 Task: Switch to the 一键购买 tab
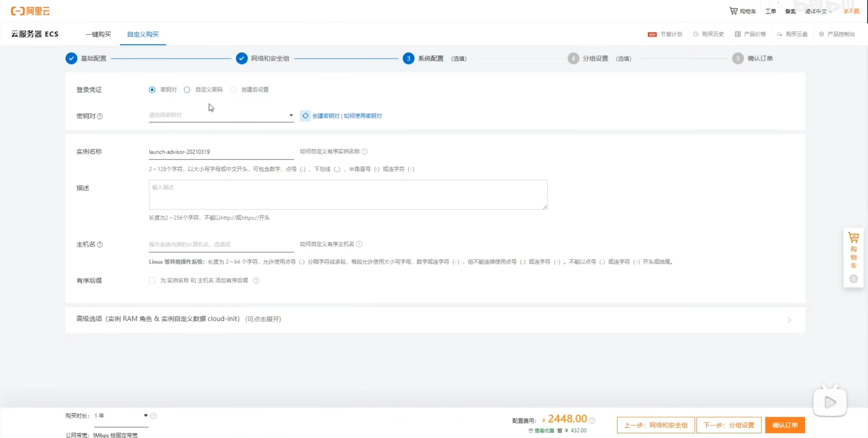tap(98, 34)
